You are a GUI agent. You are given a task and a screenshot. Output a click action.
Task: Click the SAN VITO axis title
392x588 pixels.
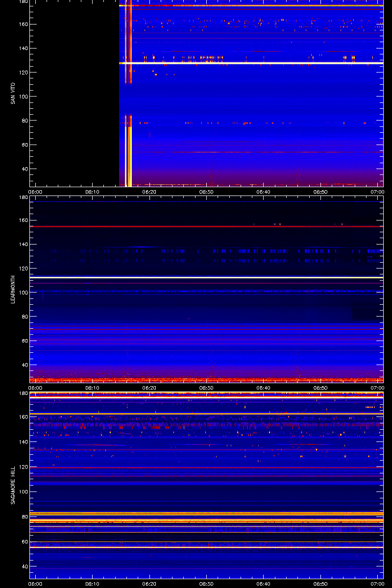coord(13,93)
